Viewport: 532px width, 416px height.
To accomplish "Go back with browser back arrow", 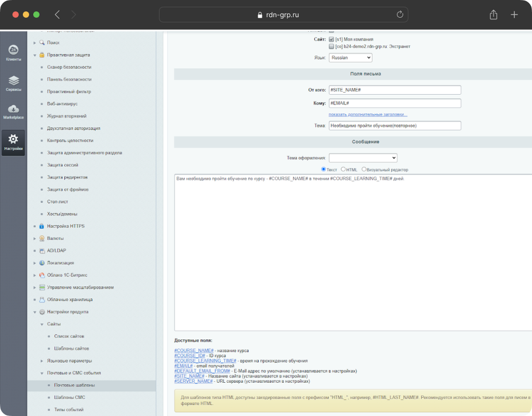I will (57, 15).
